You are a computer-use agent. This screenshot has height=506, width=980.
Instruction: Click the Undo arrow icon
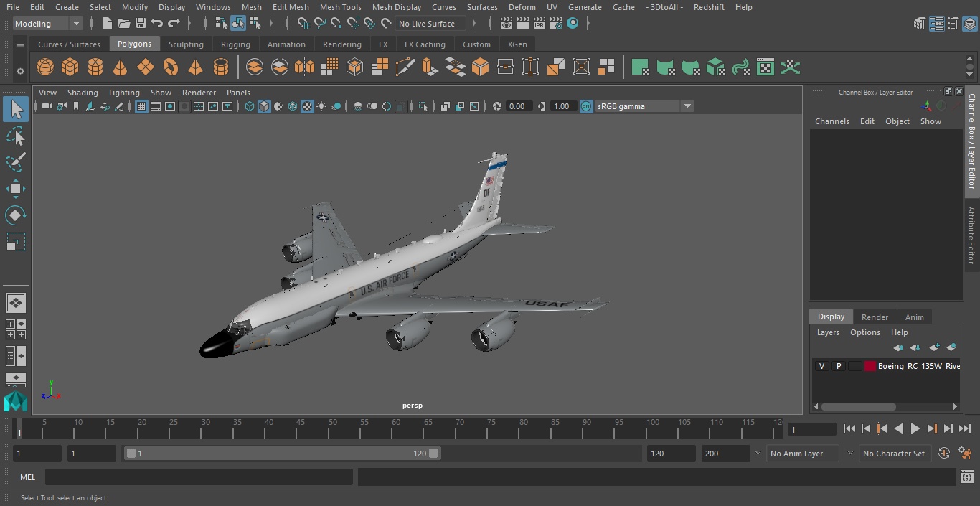pos(157,24)
